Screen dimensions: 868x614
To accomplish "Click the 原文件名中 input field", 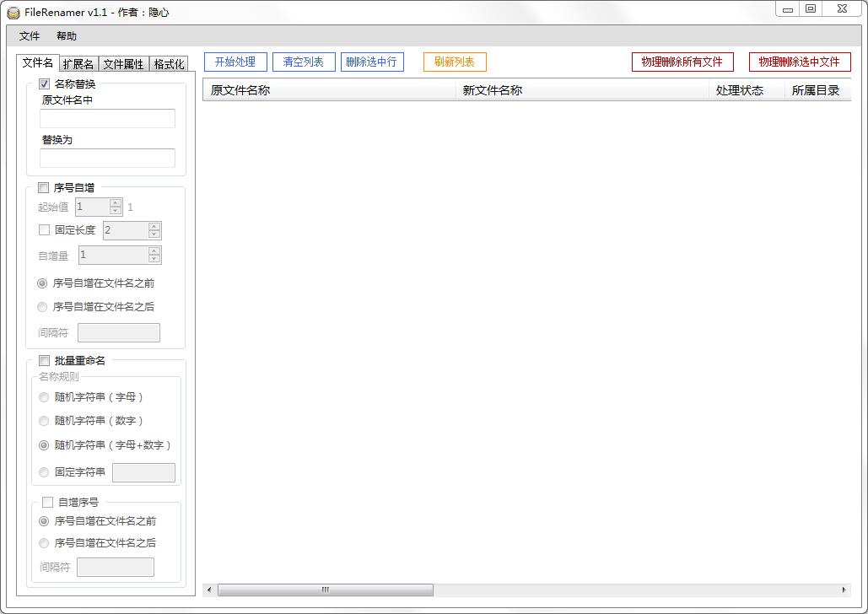I will [x=107, y=118].
